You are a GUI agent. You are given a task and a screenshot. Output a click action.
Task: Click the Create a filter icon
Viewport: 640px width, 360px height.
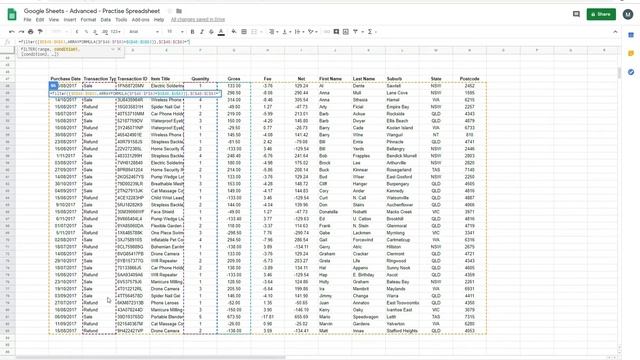point(355,32)
